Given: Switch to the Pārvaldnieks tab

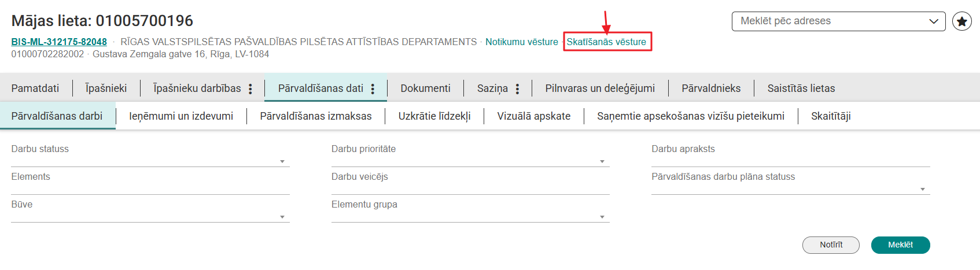Looking at the screenshot, I should point(711,88).
